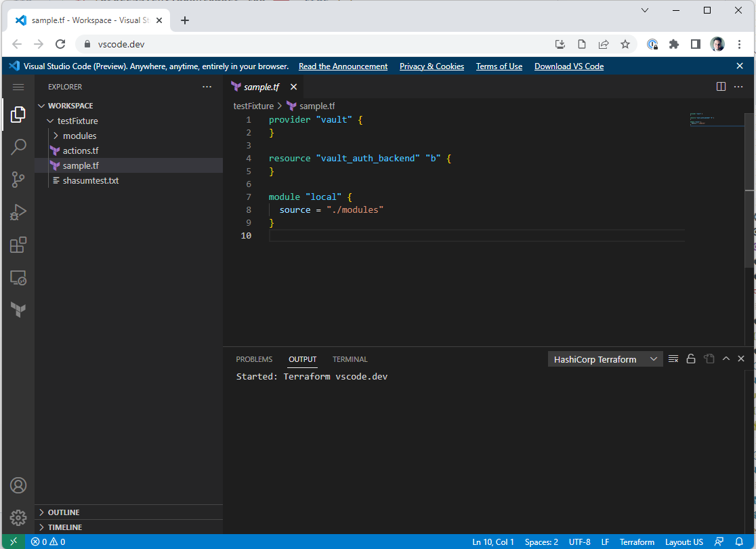
Task: Open the Run and Debug view
Action: 18,212
